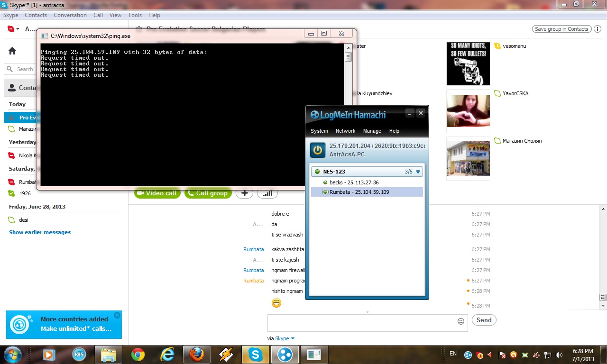Click the Call group button
The width and height of the screenshot is (607, 364).
tap(208, 193)
